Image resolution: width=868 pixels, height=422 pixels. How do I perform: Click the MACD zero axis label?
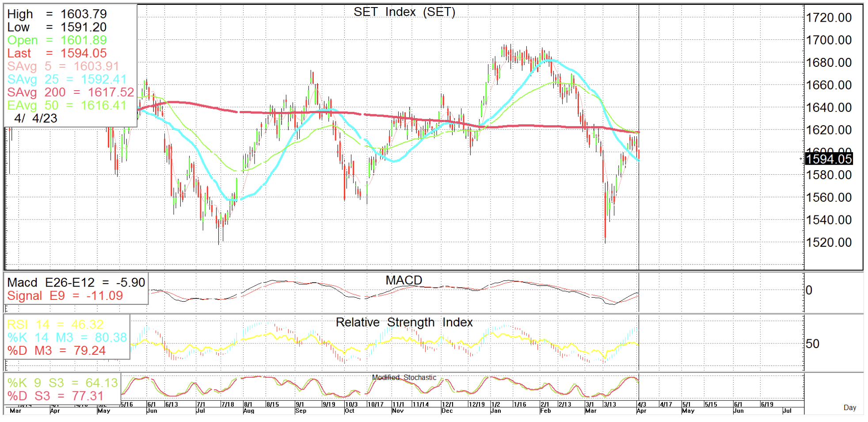pyautogui.click(x=809, y=290)
